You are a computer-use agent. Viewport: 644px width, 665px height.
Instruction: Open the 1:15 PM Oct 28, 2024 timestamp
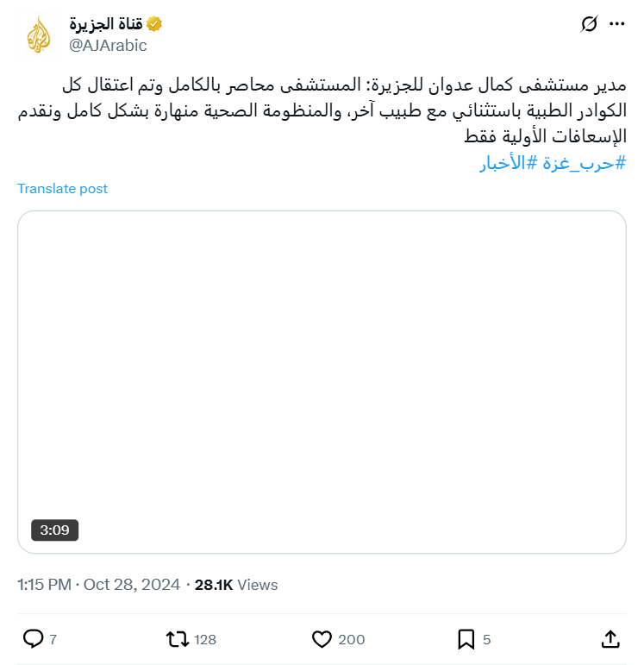click(x=98, y=585)
